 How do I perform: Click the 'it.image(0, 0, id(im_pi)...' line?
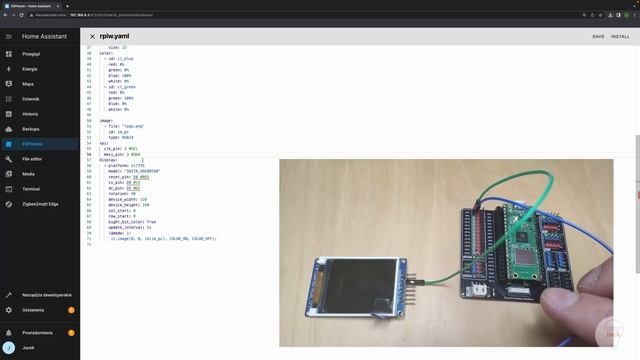[x=163, y=238]
